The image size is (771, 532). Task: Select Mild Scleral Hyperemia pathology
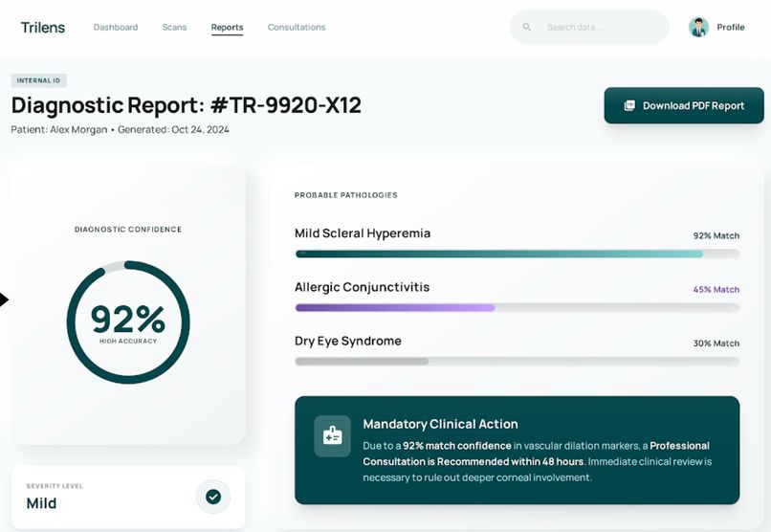click(x=363, y=233)
